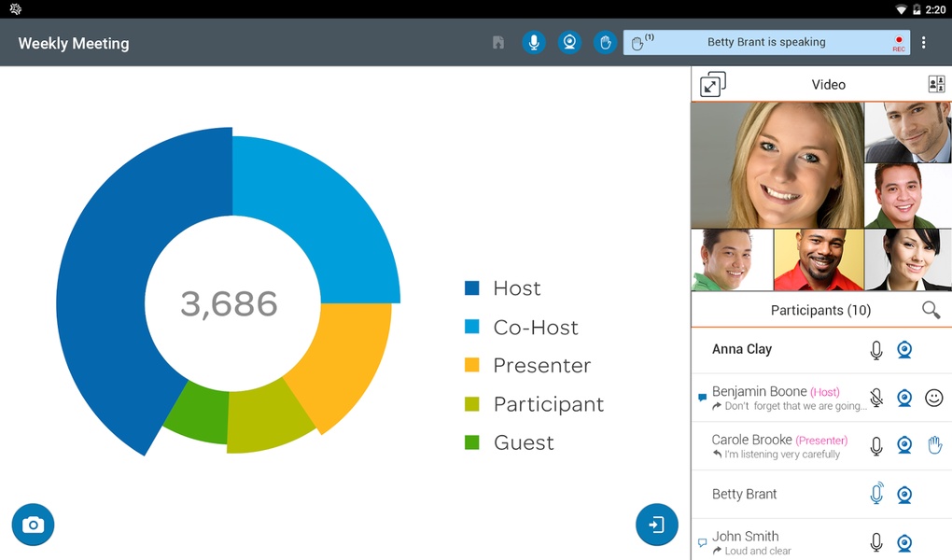The image size is (952, 560).
Task: Click the Weekly Meeting title
Action: pyautogui.click(x=74, y=43)
